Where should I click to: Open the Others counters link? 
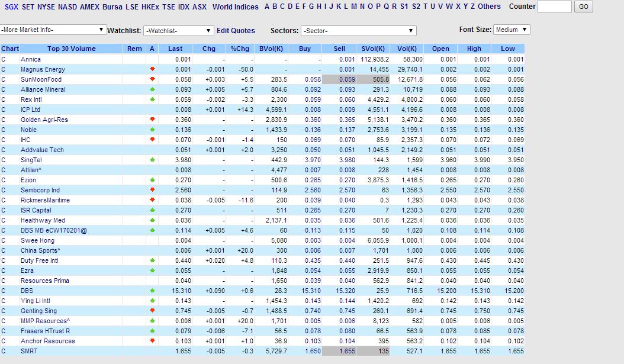tap(489, 7)
